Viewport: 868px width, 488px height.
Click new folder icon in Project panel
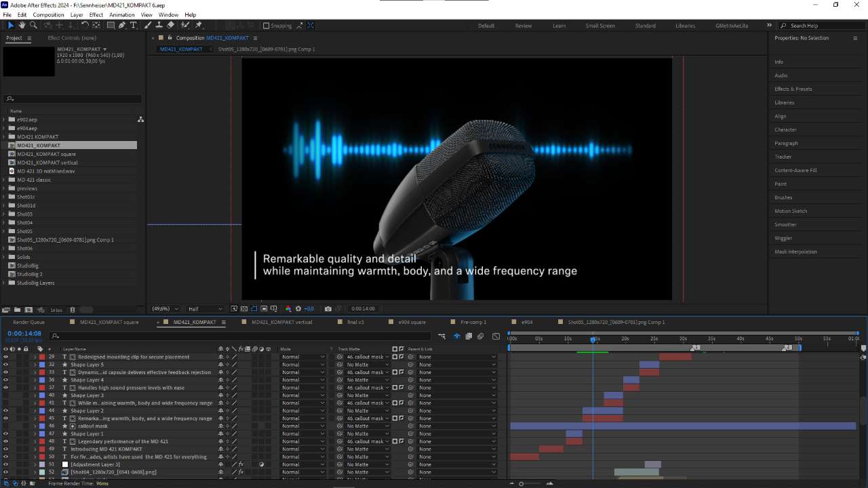tap(17, 310)
